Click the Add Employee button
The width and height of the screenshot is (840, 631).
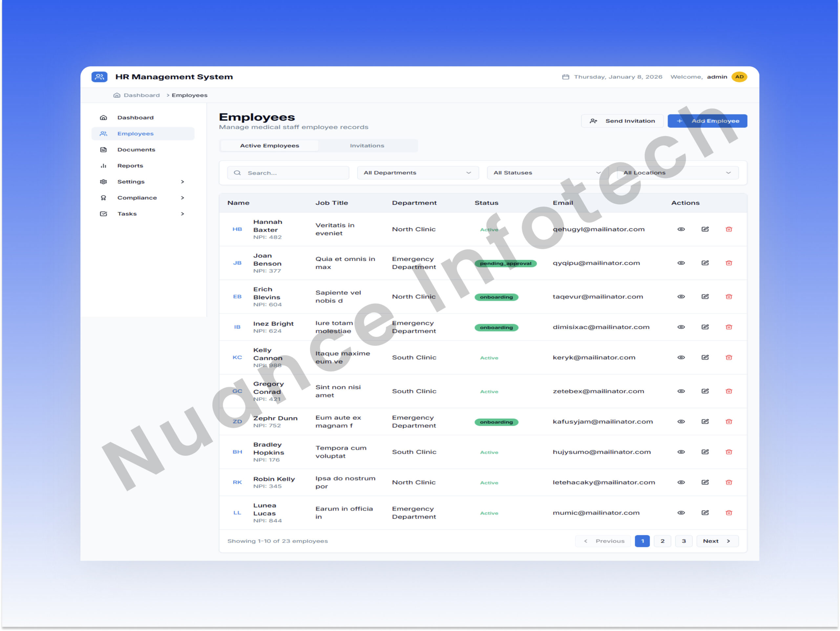click(707, 121)
